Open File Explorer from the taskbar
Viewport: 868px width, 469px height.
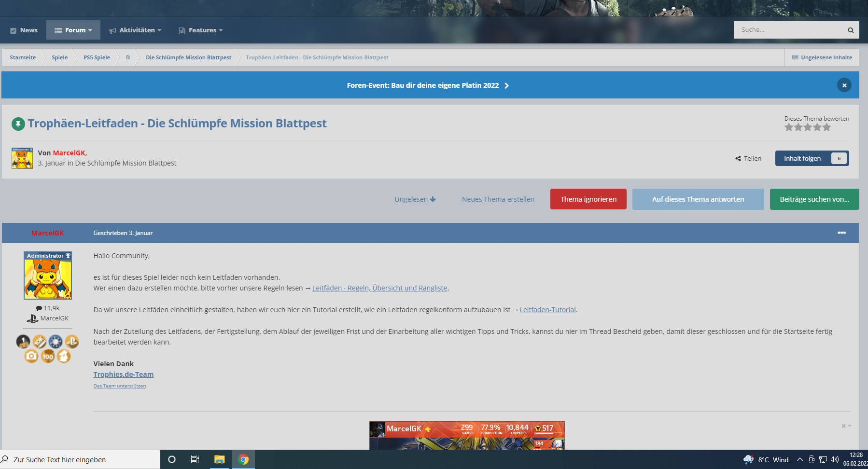click(220, 459)
